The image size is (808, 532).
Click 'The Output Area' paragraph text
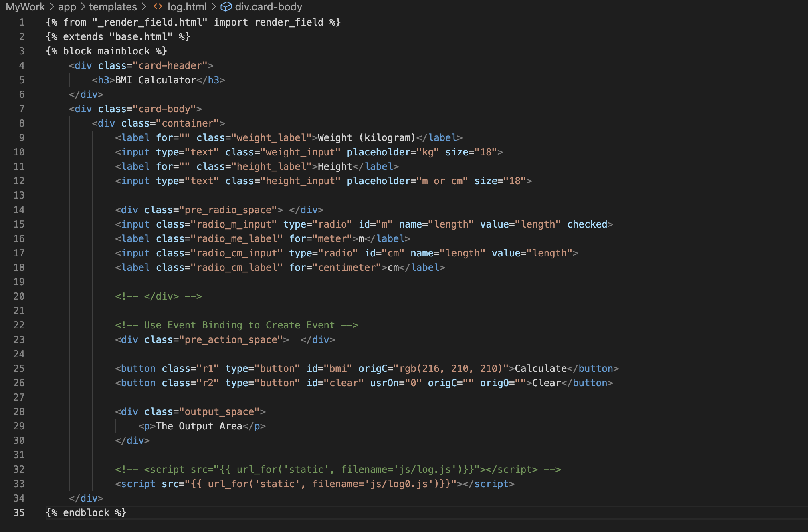tap(199, 426)
